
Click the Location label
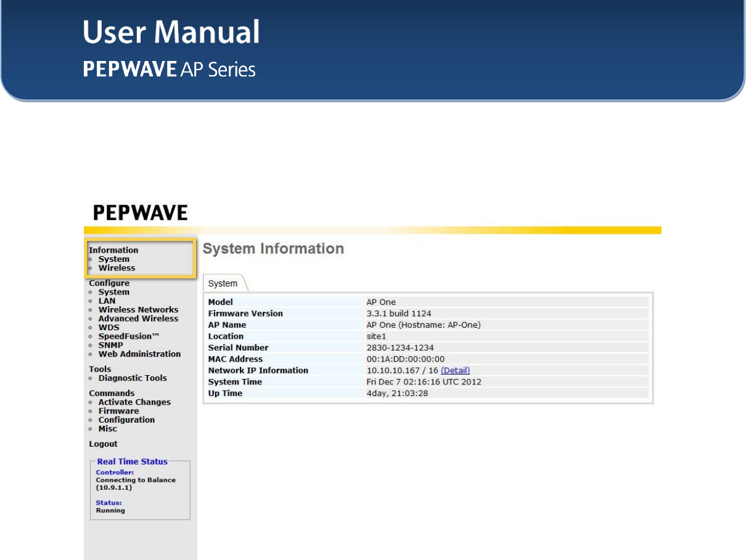click(x=226, y=336)
